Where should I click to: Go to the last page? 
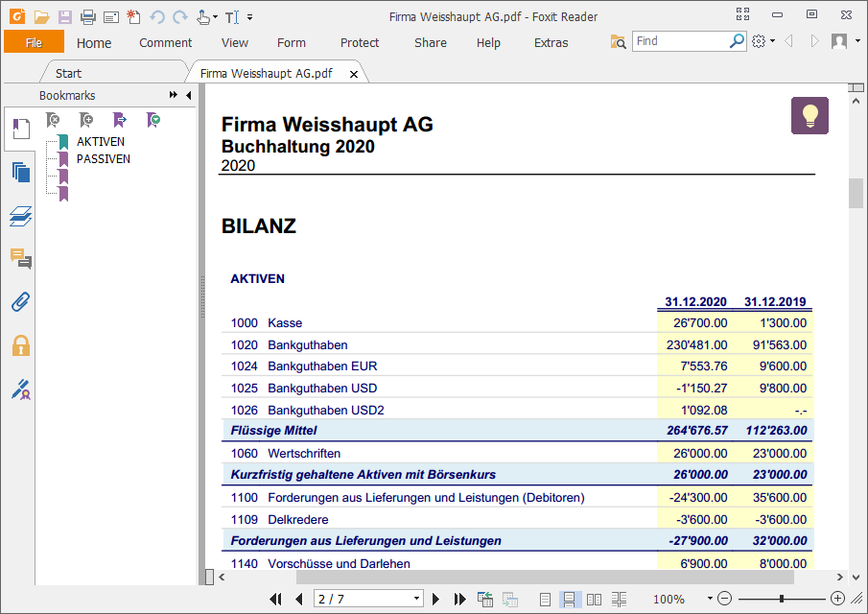(459, 599)
